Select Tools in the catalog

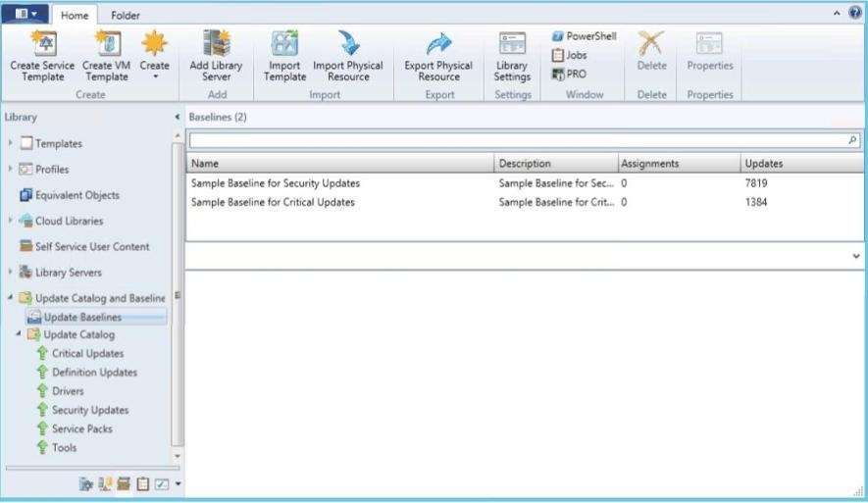tap(64, 448)
